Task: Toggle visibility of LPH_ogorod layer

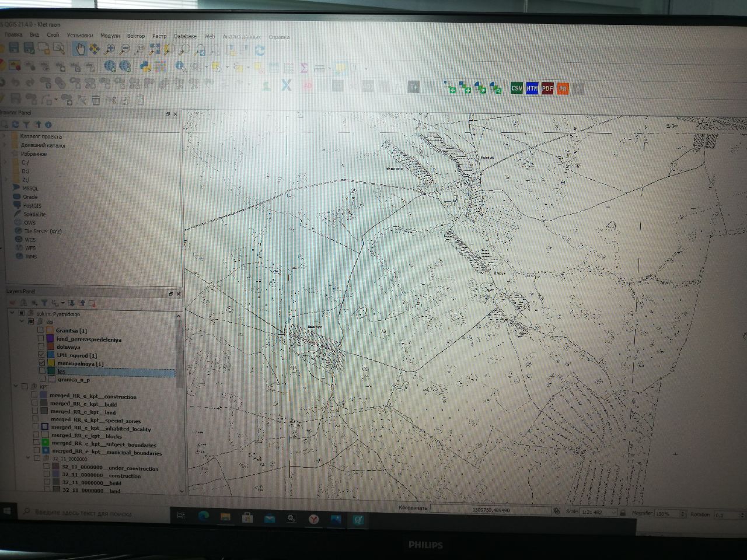Action: tap(41, 355)
